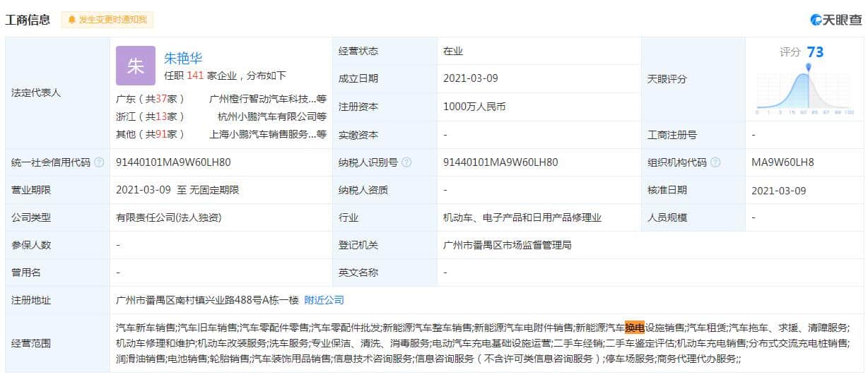Click the 工商注册号 label cell
The image size is (868, 377).
pos(693,134)
